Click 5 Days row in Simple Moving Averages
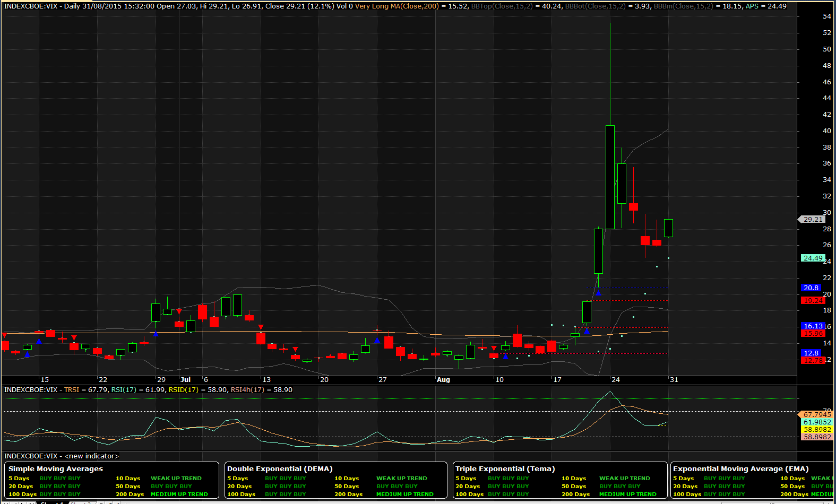The width and height of the screenshot is (836, 504). pos(45,479)
